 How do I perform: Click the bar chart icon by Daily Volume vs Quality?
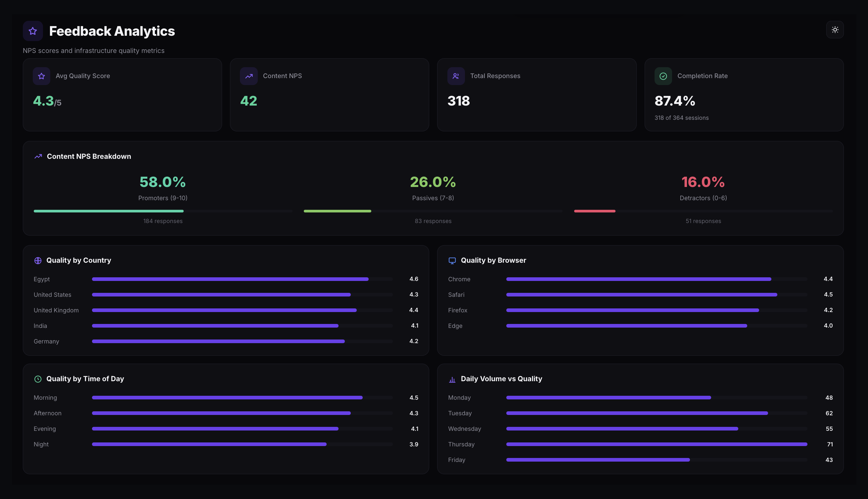point(452,379)
